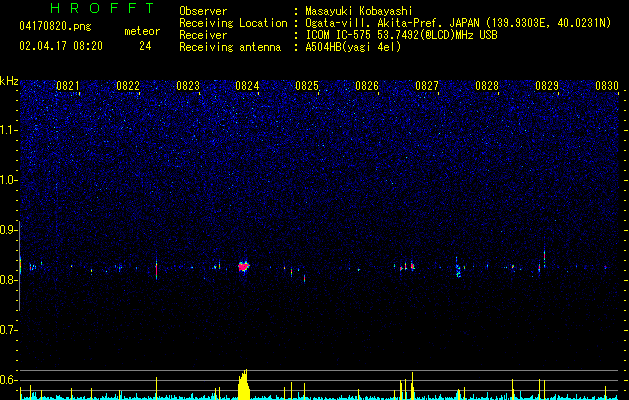Click the 1.1 kHz axis label
The height and width of the screenshot is (400, 629).
(x=9, y=130)
